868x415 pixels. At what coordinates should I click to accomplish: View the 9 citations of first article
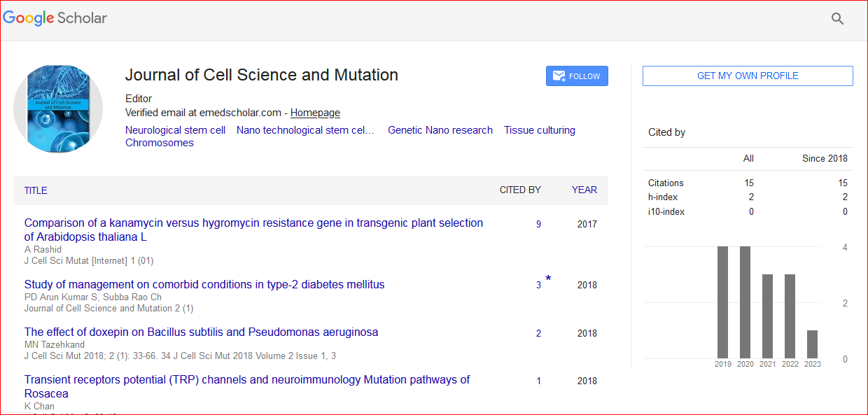coord(538,225)
